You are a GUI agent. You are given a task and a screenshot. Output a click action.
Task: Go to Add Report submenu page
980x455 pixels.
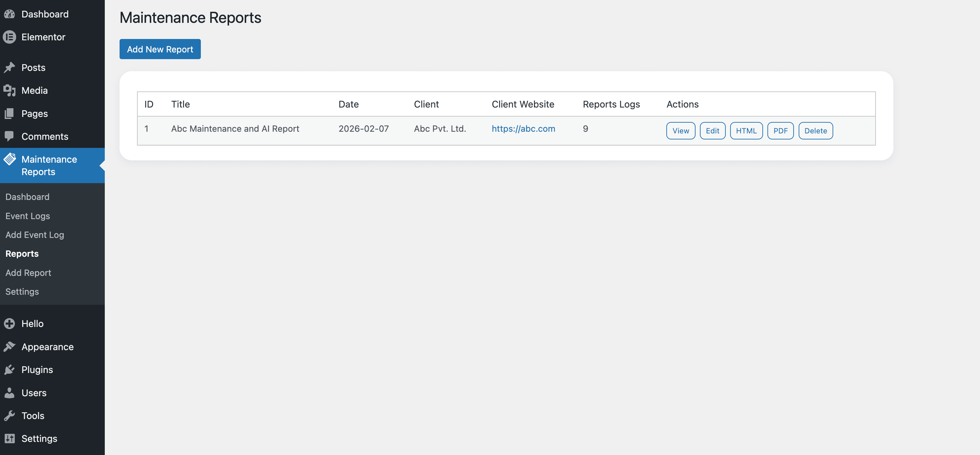point(28,273)
